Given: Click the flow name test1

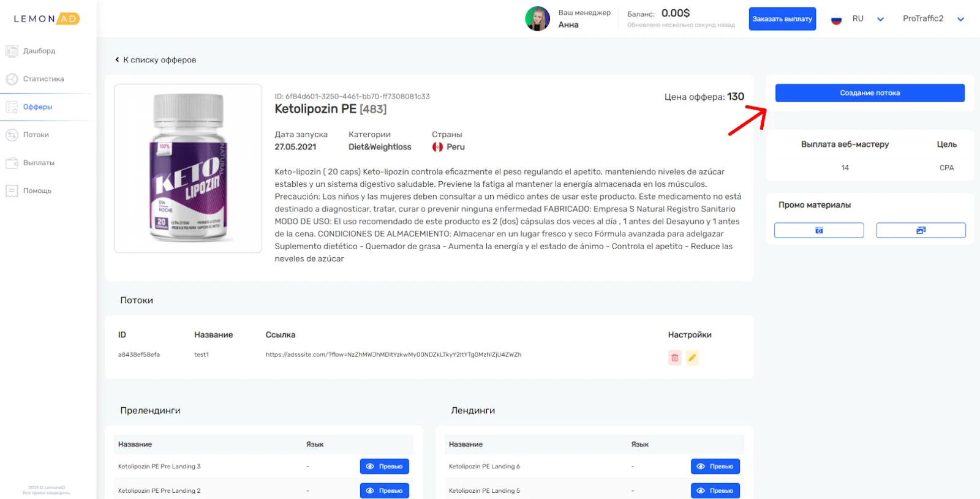Looking at the screenshot, I should click(202, 355).
